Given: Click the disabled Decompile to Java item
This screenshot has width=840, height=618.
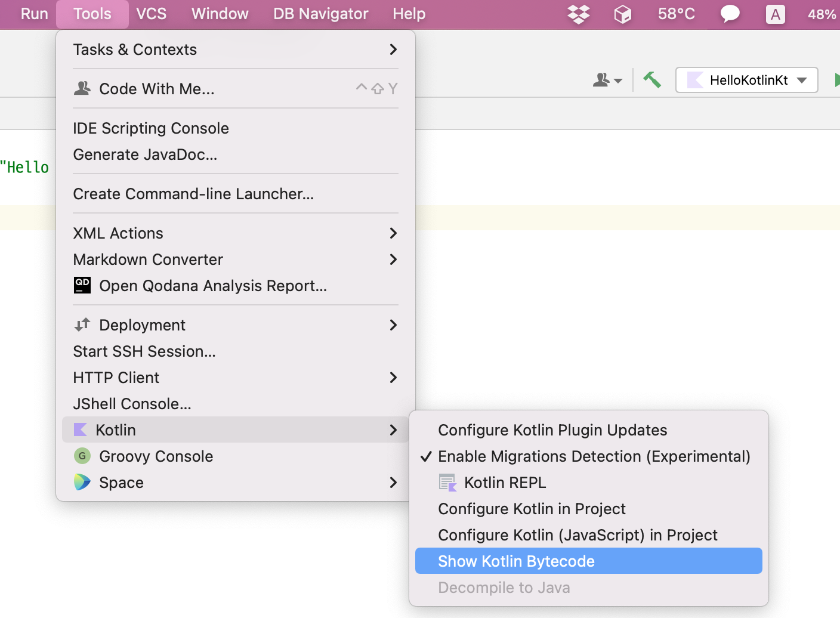Looking at the screenshot, I should [589, 587].
